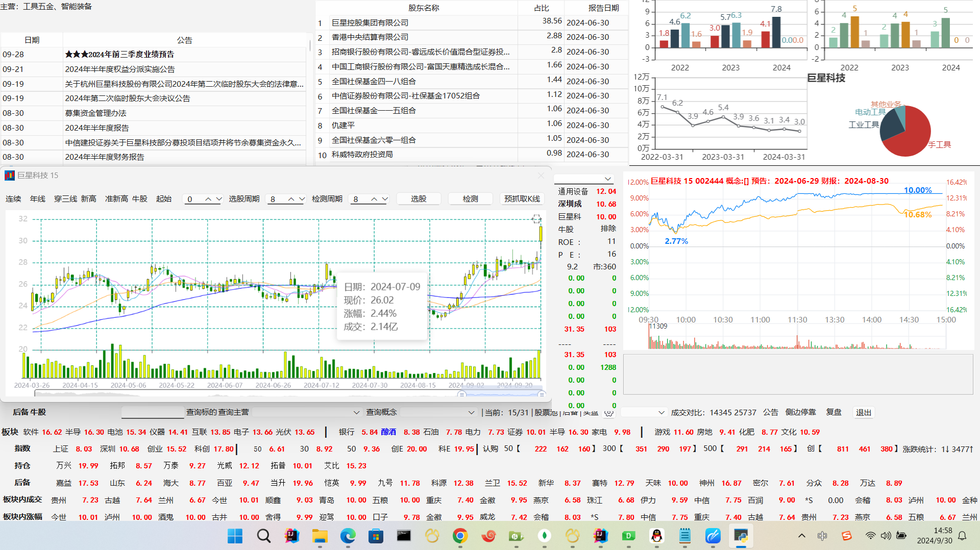
Task: Click the 检测 button
Action: (x=470, y=199)
